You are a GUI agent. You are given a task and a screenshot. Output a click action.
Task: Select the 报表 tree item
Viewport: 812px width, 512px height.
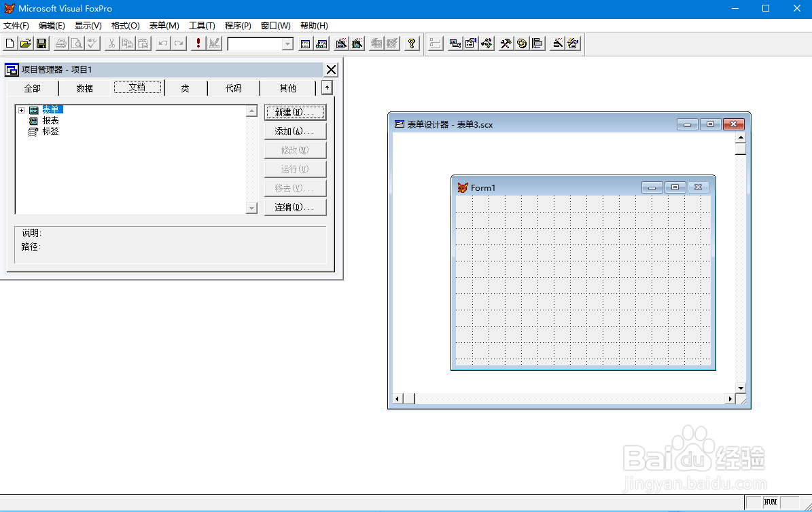[x=50, y=121]
